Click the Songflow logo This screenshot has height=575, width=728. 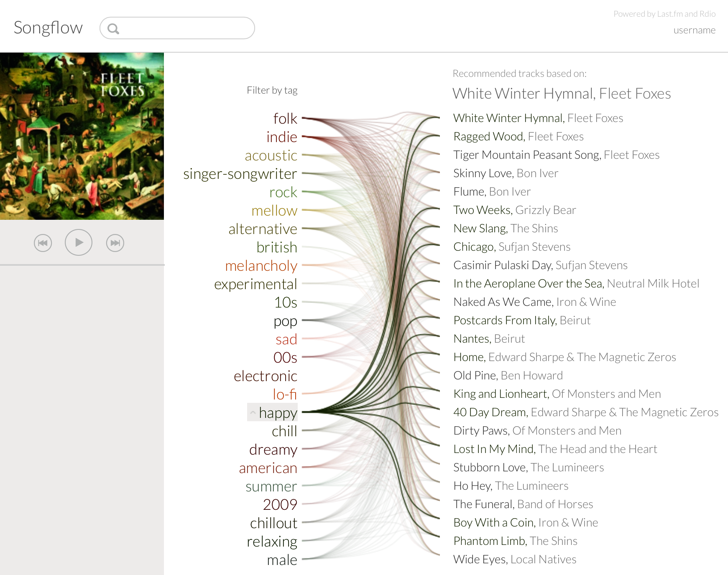point(48,28)
